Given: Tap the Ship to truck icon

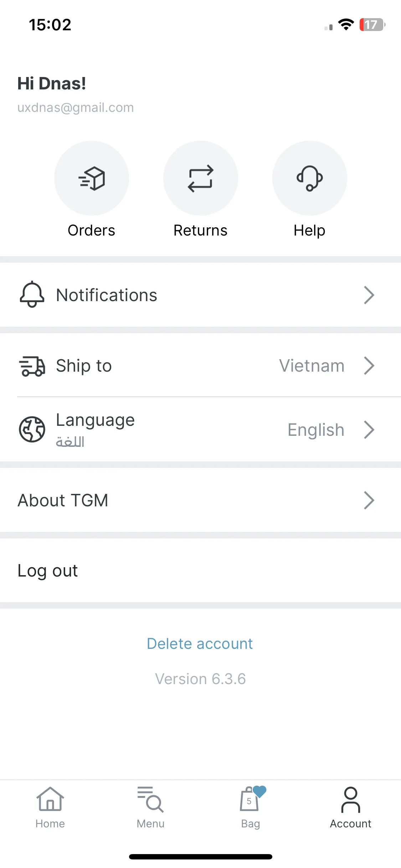Looking at the screenshot, I should (x=32, y=366).
